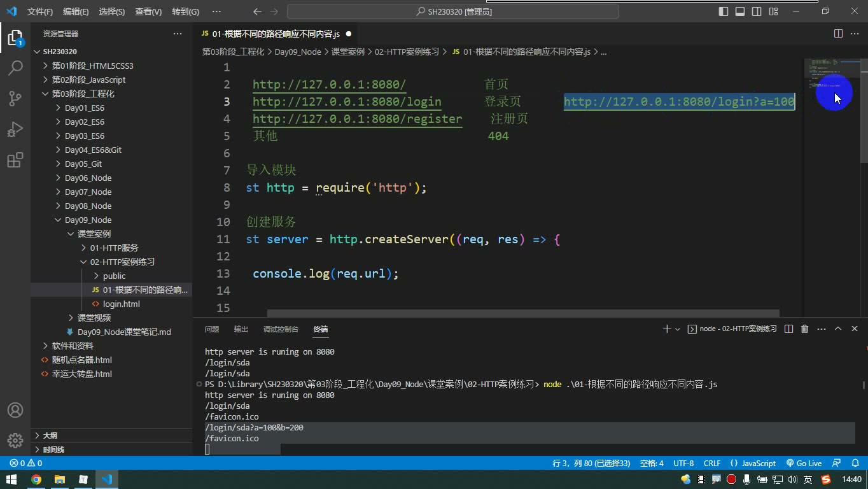
Task: Open the Manage gear menu
Action: click(x=15, y=441)
